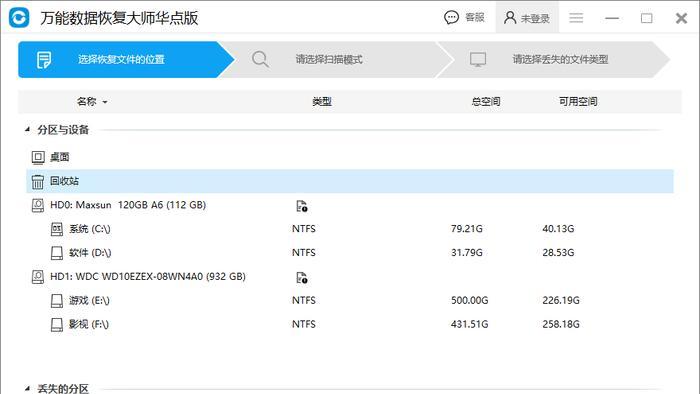The width and height of the screenshot is (700, 394).
Task: Toggle sort arrow on 名称 column
Action: tap(105, 102)
